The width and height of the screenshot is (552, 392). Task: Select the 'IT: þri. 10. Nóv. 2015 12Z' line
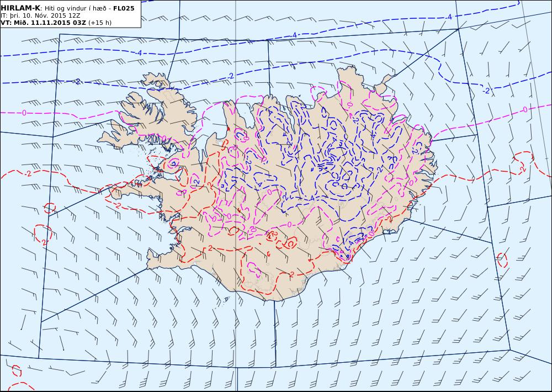pos(40,15)
